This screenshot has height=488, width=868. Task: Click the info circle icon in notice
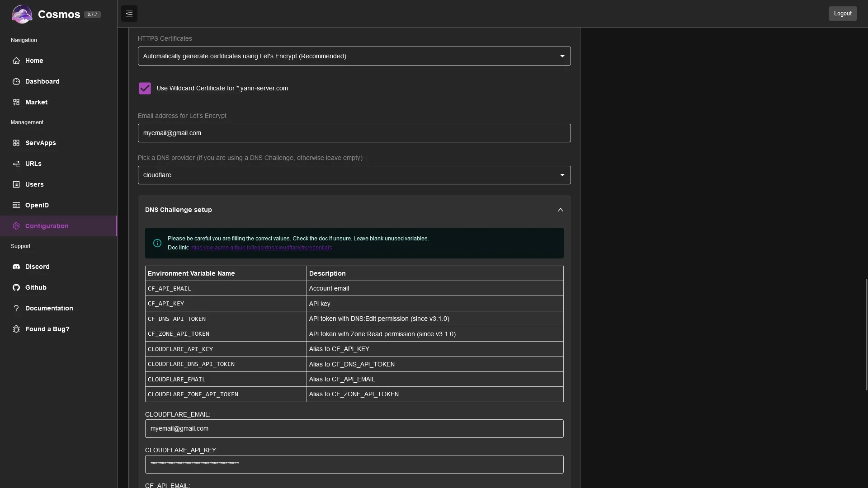click(x=157, y=243)
